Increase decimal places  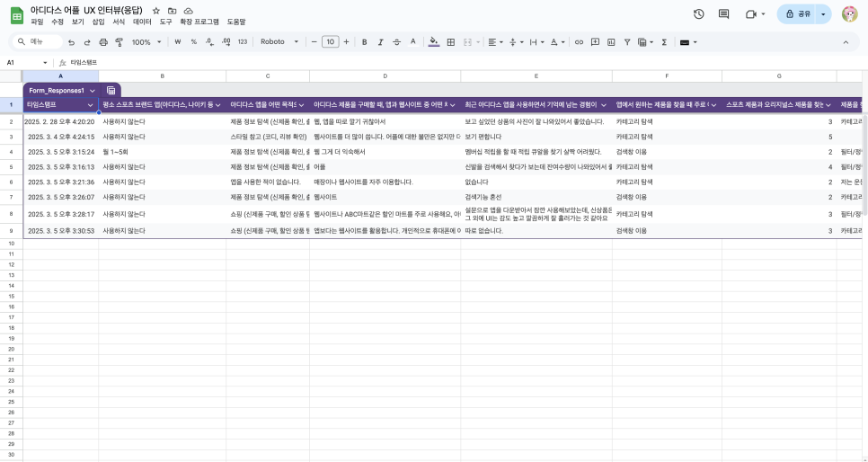[x=226, y=42]
